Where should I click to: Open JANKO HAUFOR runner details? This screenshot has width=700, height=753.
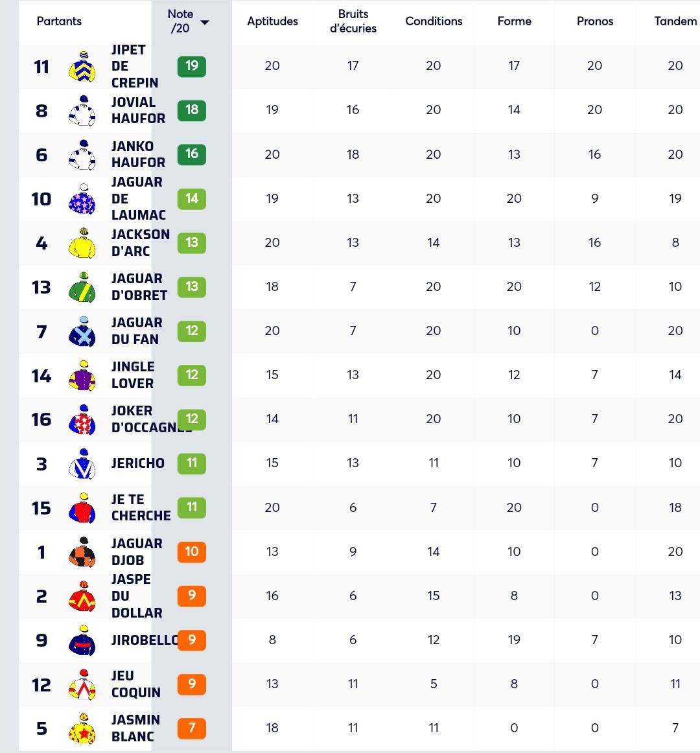click(138, 154)
